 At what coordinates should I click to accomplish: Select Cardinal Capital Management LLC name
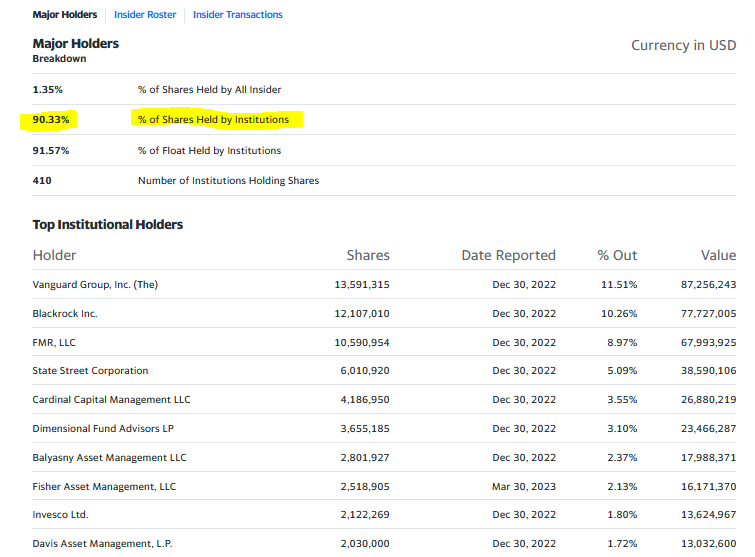[111, 400]
